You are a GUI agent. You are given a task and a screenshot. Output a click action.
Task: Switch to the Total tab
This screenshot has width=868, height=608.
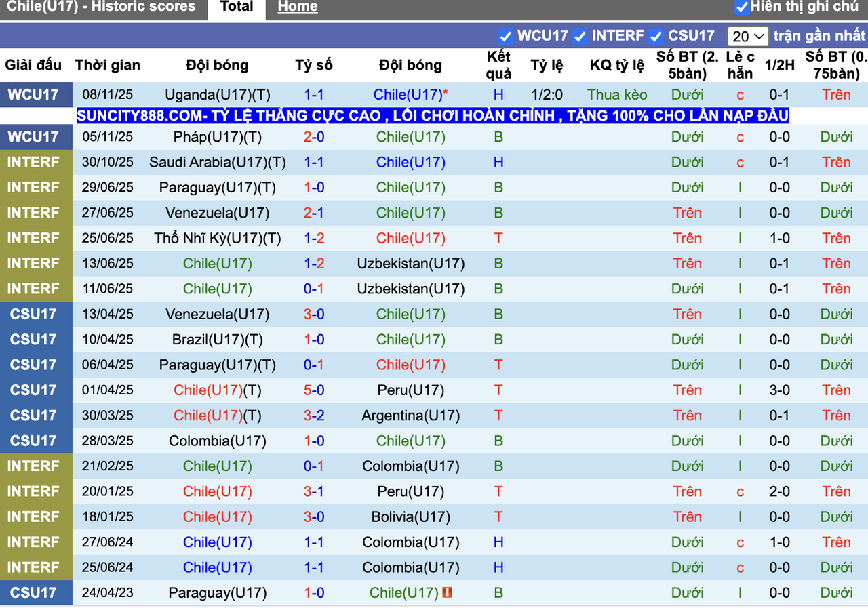(x=237, y=7)
